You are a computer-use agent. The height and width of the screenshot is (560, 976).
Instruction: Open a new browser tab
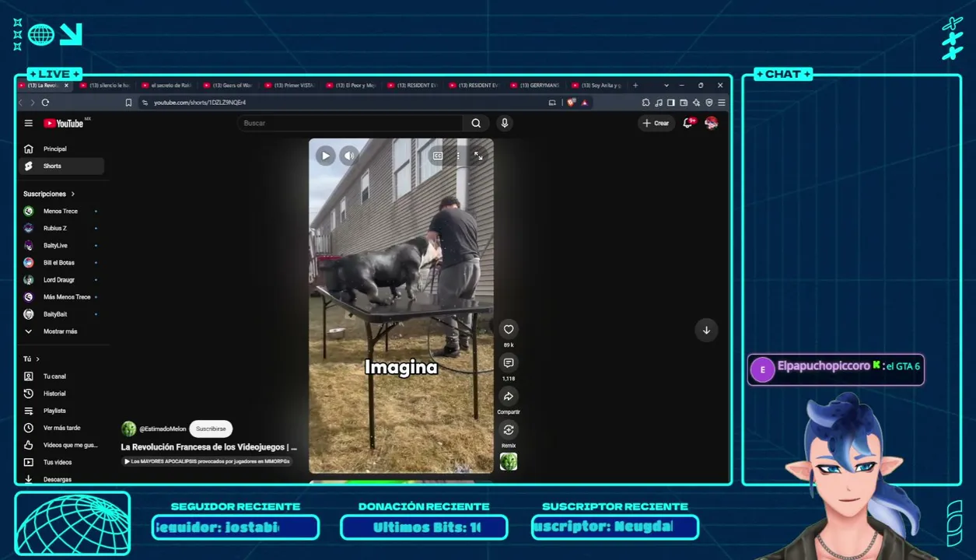click(x=635, y=86)
